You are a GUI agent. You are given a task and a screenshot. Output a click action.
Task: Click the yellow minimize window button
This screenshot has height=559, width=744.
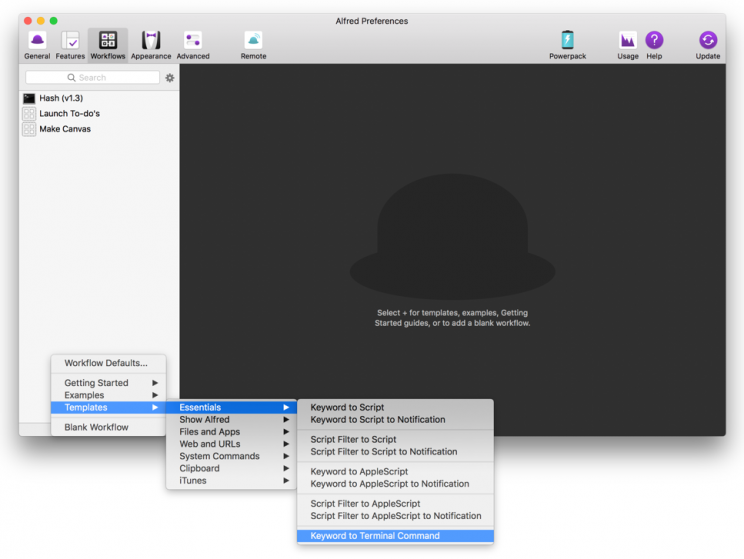tap(41, 21)
